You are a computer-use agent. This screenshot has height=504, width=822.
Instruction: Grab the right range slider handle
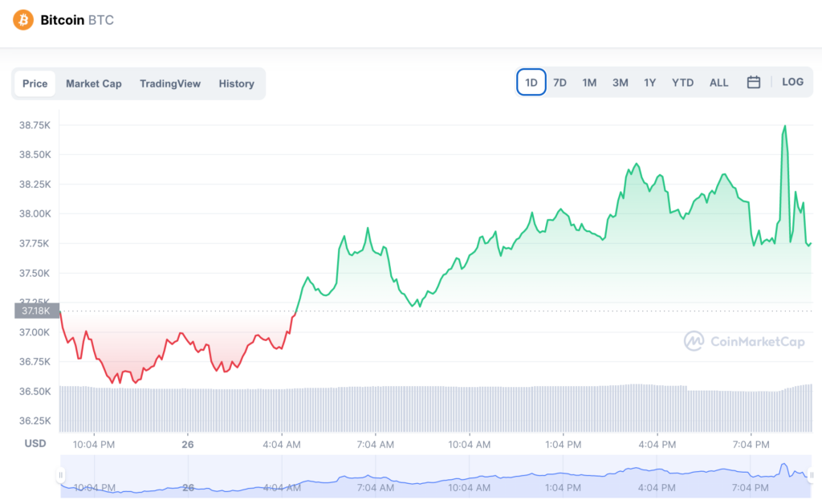[x=811, y=475]
